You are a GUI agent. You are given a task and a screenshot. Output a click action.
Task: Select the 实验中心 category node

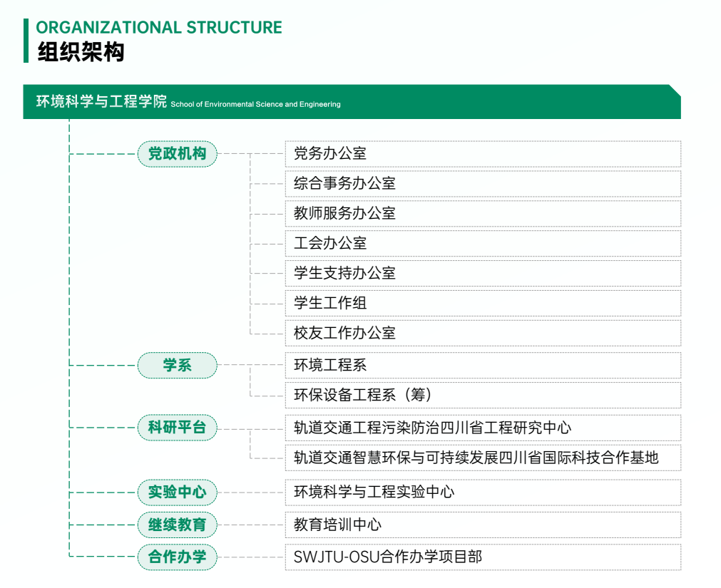[x=177, y=492]
